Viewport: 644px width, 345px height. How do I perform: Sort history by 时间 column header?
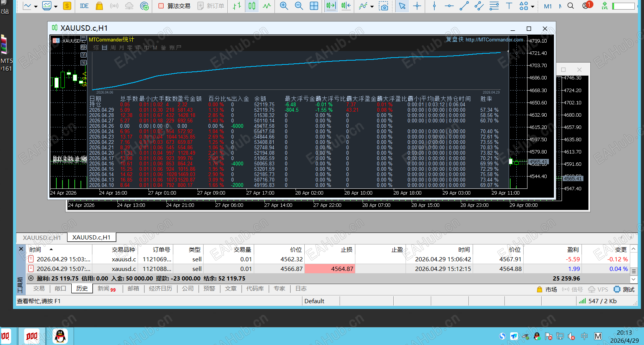pyautogui.click(x=35, y=249)
